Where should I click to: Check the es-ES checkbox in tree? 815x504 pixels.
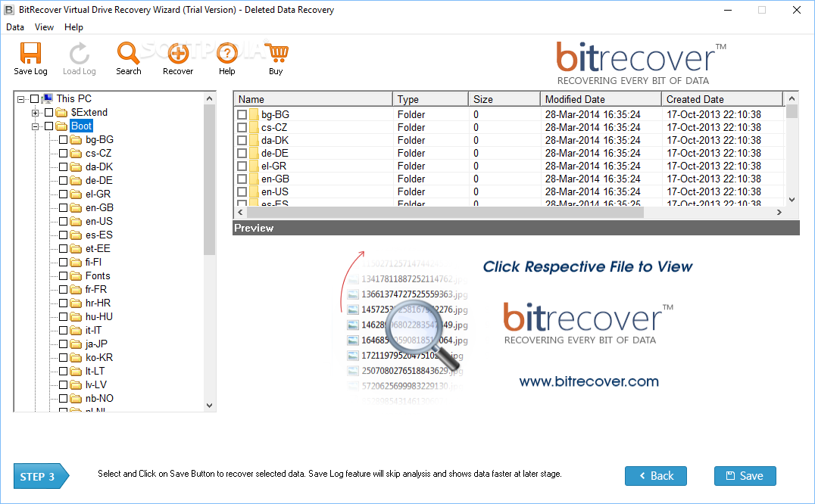coord(64,235)
